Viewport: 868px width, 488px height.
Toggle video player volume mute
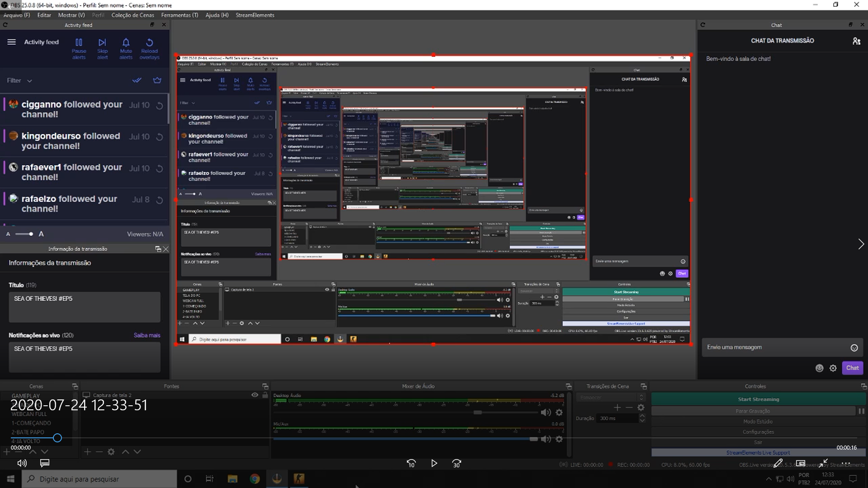click(x=22, y=463)
